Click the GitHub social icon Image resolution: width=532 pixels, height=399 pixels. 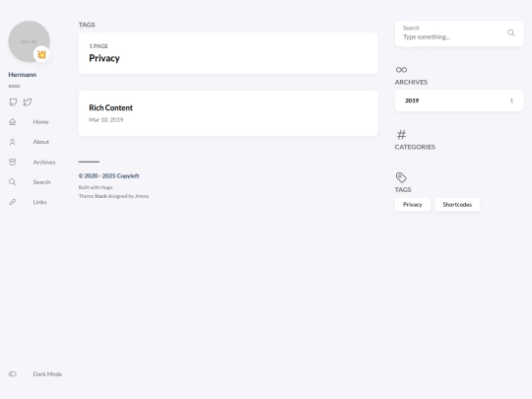coord(13,102)
